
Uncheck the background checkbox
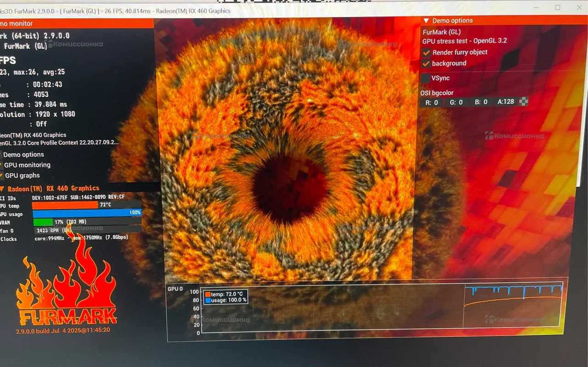[x=427, y=63]
